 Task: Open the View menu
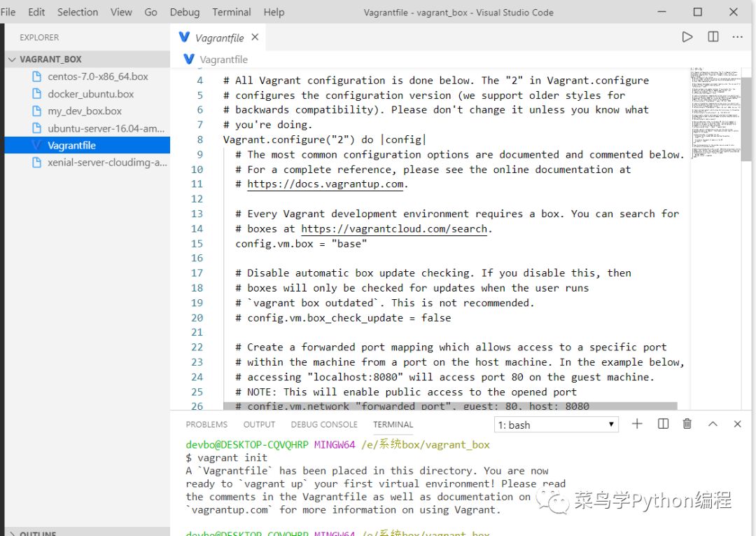coord(121,12)
